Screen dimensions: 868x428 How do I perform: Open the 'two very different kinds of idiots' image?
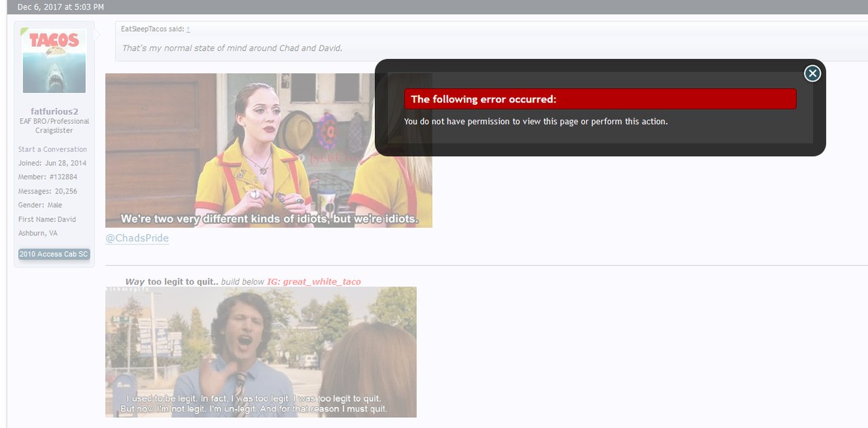[x=268, y=150]
